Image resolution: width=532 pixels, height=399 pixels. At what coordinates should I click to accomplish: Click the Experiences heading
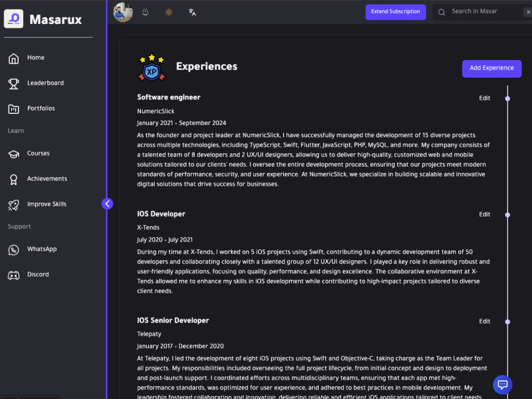coord(206,66)
